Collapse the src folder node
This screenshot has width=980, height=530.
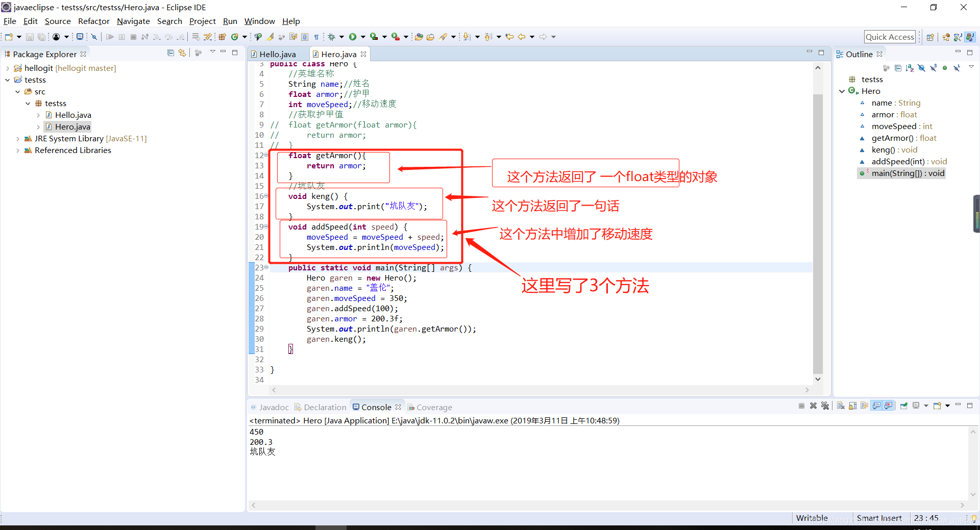pos(17,92)
